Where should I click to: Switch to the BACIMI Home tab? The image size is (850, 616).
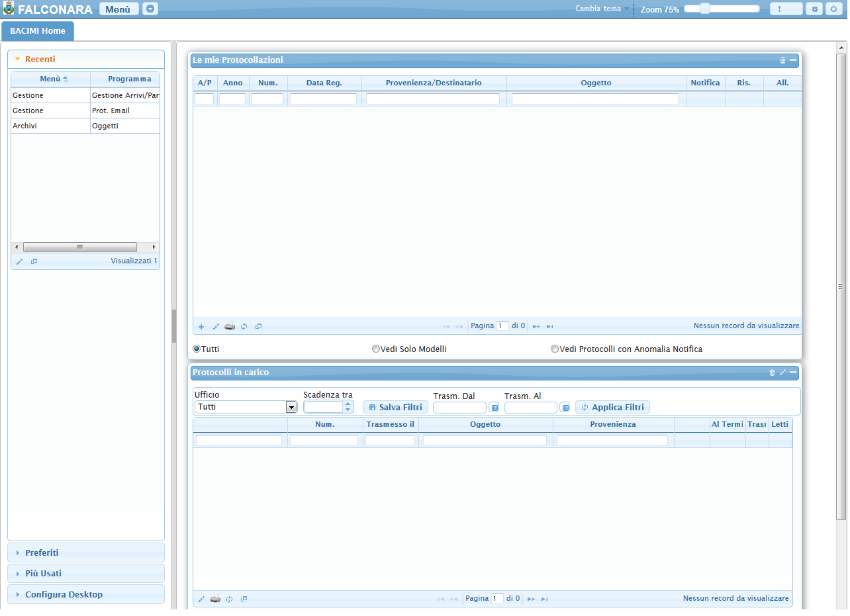(38, 31)
